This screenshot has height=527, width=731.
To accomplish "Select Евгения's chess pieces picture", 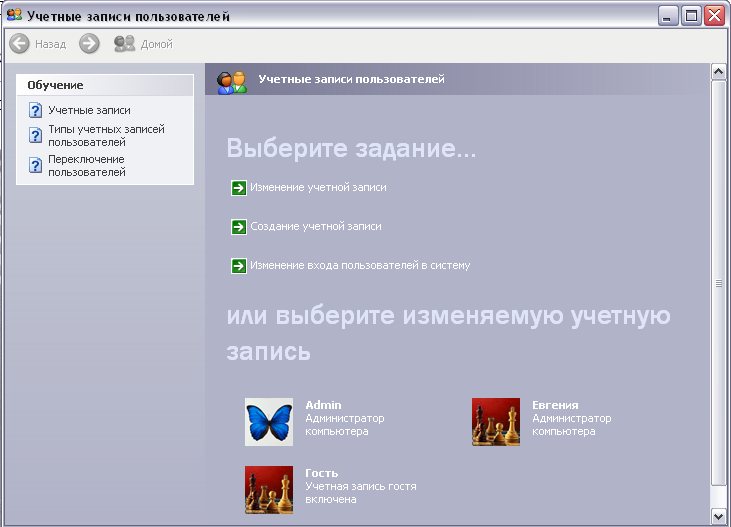I will (x=496, y=422).
